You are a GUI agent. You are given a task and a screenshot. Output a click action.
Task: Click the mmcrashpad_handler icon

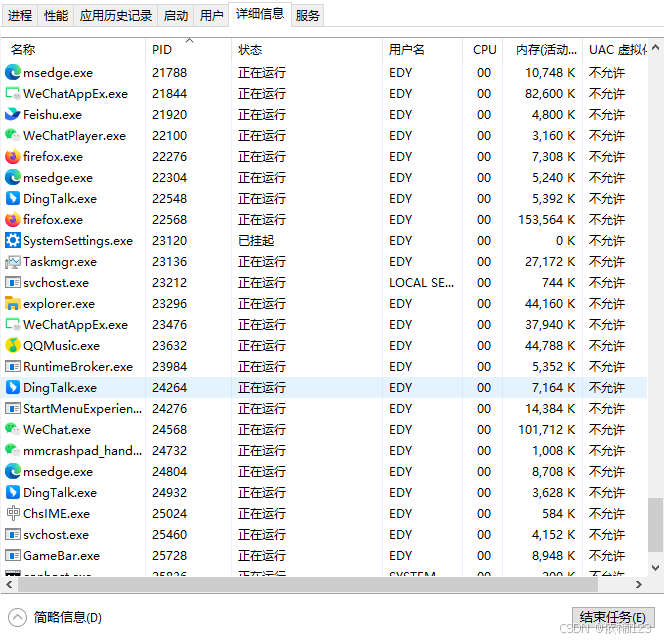point(13,451)
